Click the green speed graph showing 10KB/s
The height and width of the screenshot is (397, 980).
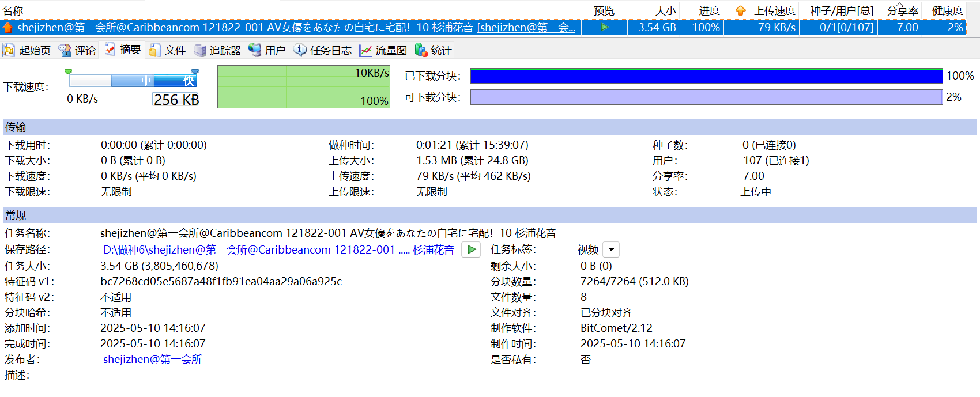(304, 86)
